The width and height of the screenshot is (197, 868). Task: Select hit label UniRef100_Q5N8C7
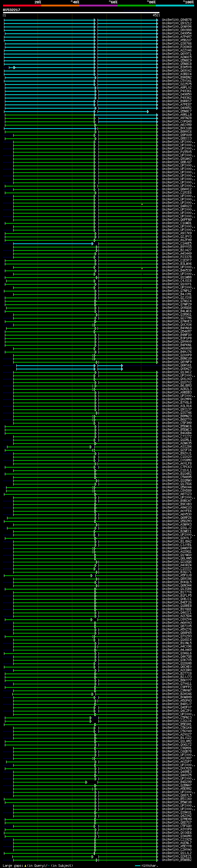(177, 111)
